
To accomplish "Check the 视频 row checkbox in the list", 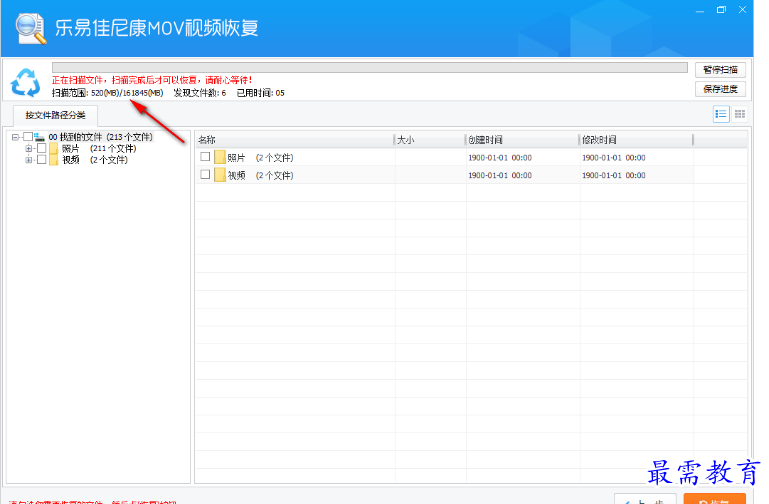I will tap(205, 175).
